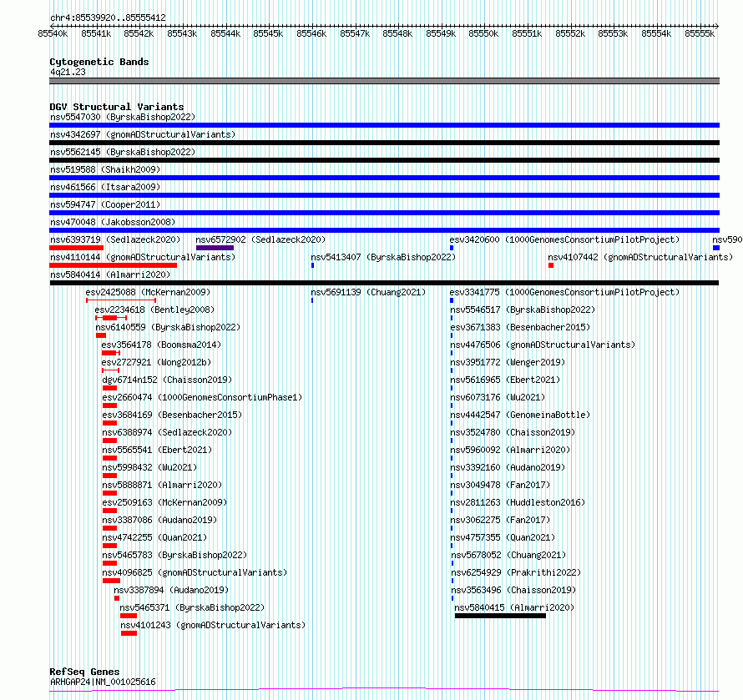Select nsv5678052 (Chuang2021) label

click(508, 555)
